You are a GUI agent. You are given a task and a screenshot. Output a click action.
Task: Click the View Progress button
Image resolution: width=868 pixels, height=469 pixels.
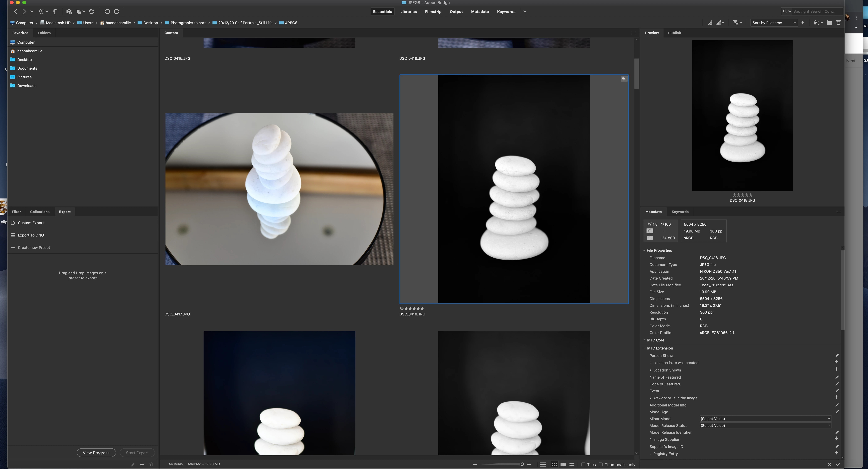point(96,452)
